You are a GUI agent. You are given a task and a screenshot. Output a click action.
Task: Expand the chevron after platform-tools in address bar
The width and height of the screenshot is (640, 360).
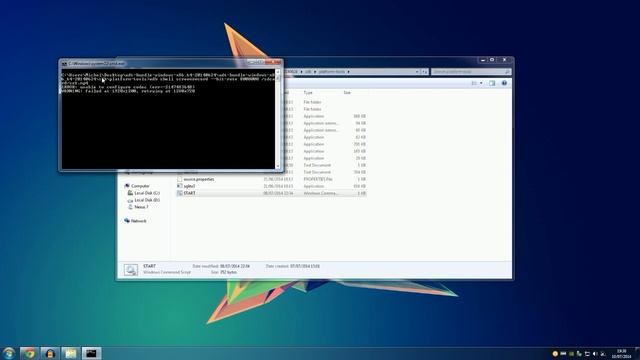point(348,72)
